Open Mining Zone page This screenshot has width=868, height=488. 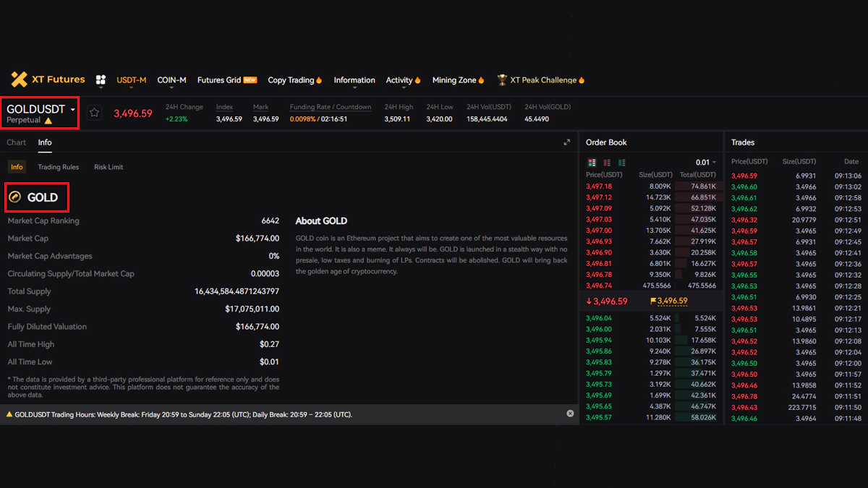pyautogui.click(x=458, y=80)
